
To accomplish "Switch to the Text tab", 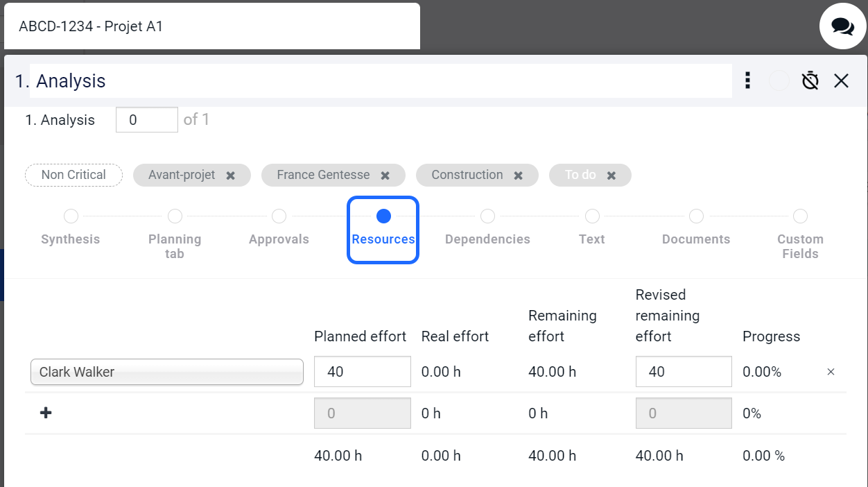I will coord(592,230).
